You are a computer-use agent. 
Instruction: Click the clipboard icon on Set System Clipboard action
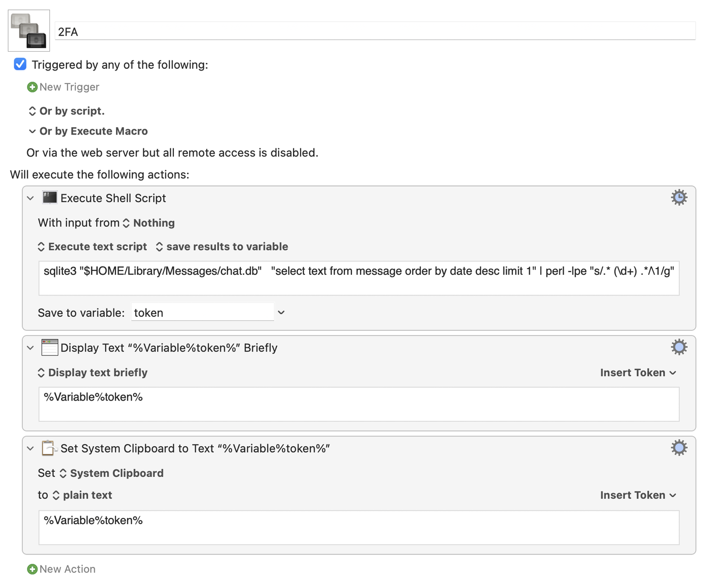(x=49, y=448)
